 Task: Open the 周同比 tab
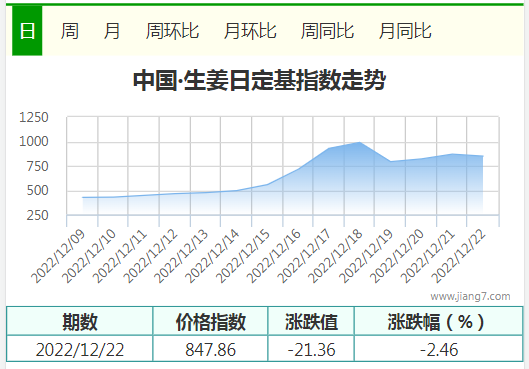coord(327,31)
